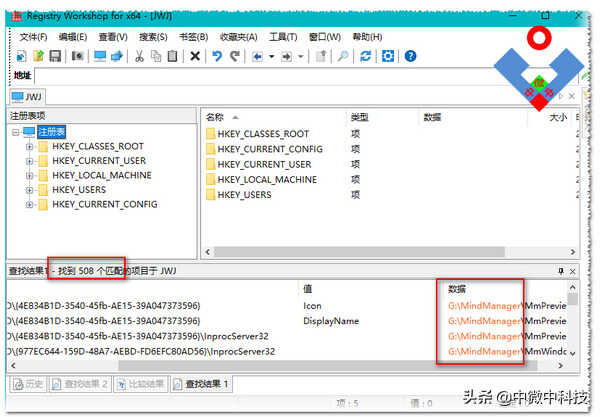
Task: Click the connect remote registry icon
Action: pyautogui.click(x=117, y=56)
